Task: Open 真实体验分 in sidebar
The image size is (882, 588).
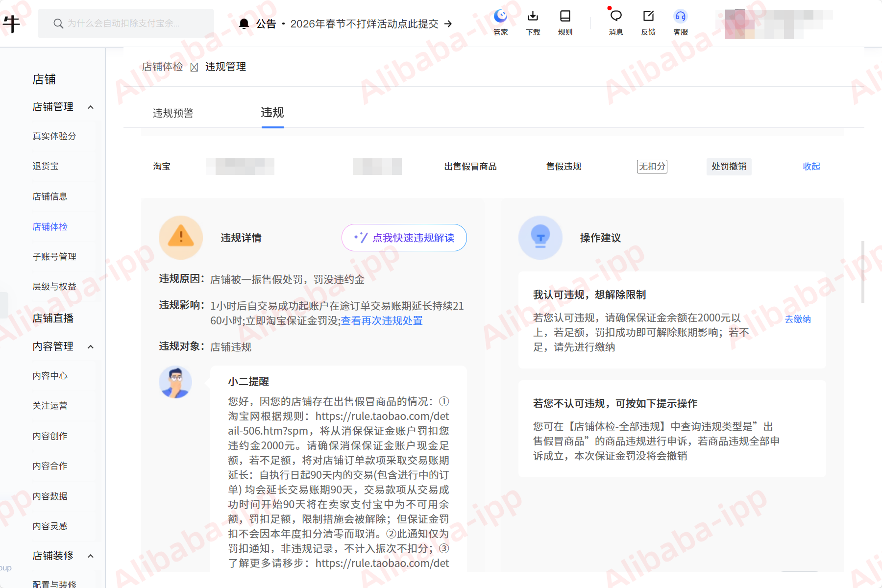Action: tap(54, 136)
